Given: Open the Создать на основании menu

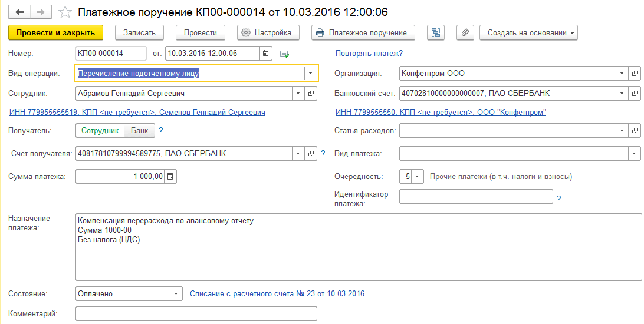Looking at the screenshot, I should click(x=528, y=33).
